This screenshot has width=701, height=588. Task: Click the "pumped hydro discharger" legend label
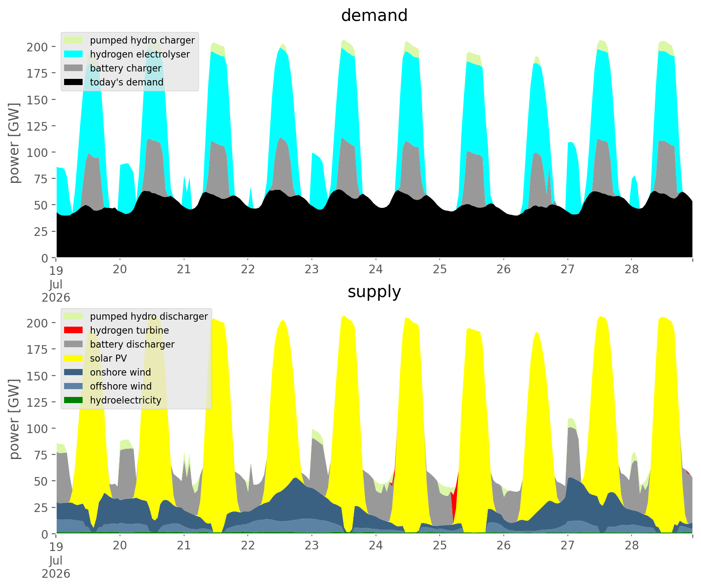149,316
